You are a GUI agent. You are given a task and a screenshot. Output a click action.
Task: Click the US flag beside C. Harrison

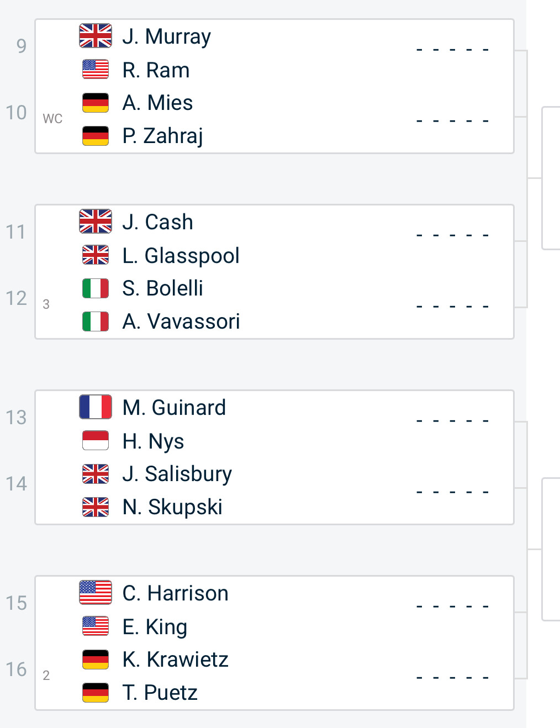click(x=96, y=593)
